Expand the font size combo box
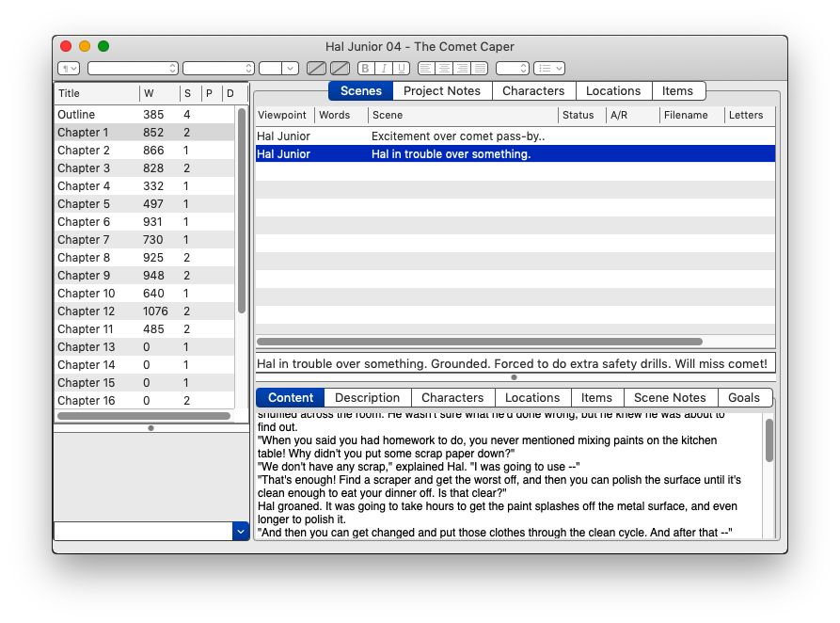This screenshot has height=623, width=840. pyautogui.click(x=291, y=69)
